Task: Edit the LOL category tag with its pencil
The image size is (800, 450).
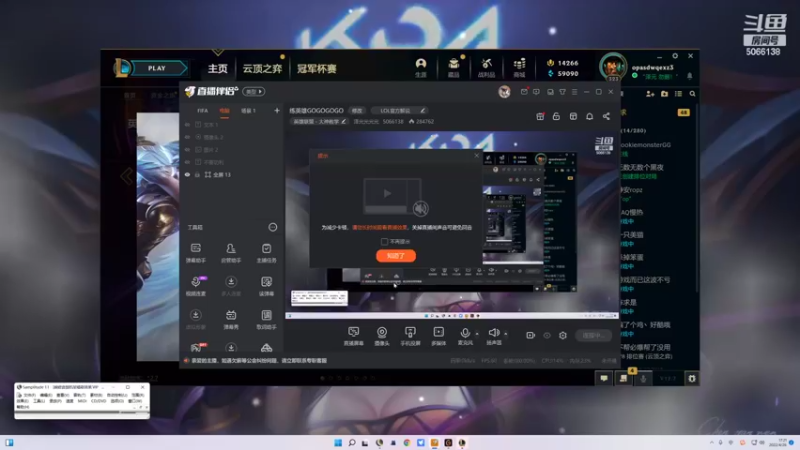Action: (423, 111)
